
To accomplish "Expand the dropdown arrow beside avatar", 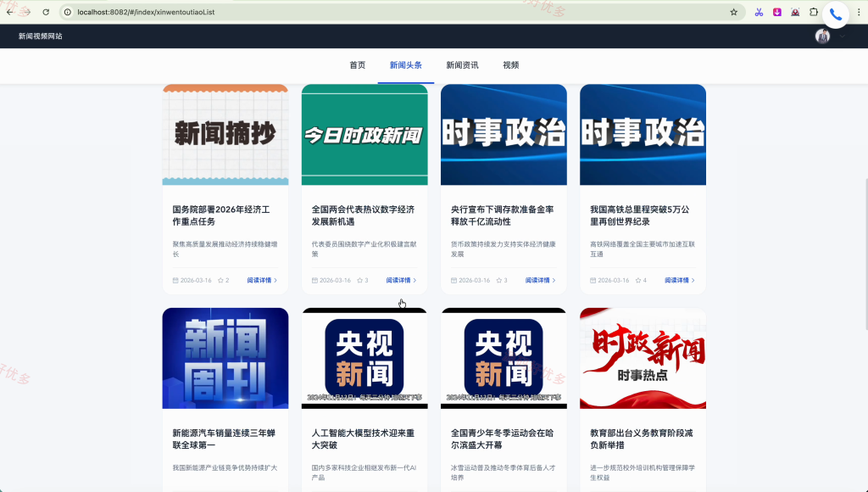I will coord(842,36).
